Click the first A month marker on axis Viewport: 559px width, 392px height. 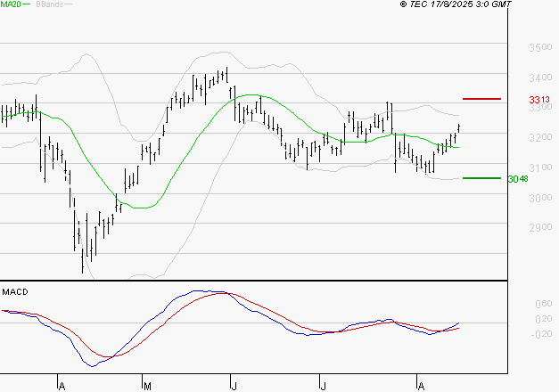point(62,386)
